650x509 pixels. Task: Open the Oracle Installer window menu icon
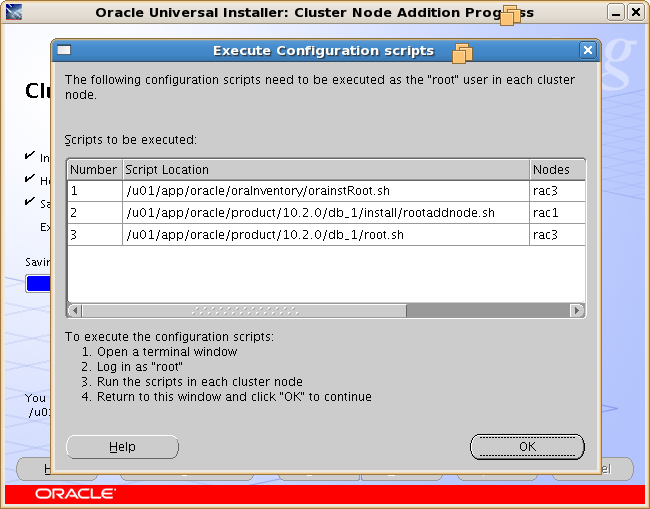click(x=14, y=12)
